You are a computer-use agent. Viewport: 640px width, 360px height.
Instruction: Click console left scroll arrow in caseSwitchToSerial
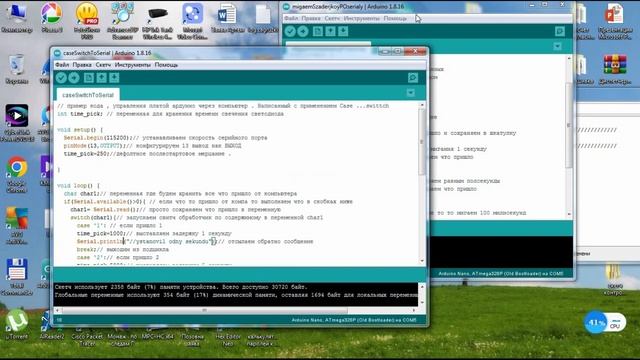[x=57, y=311]
